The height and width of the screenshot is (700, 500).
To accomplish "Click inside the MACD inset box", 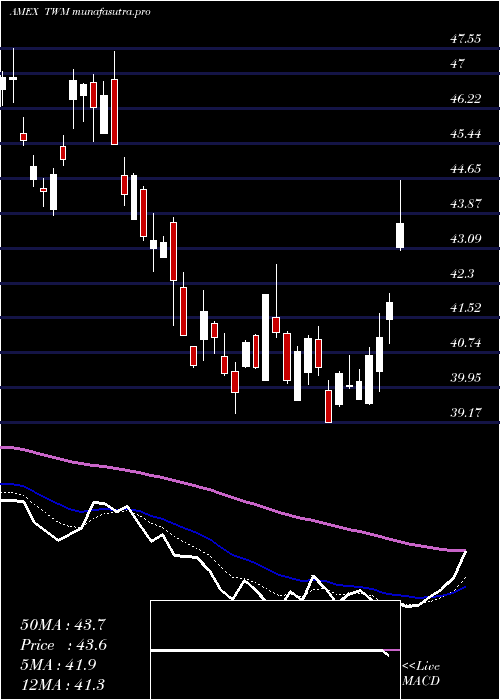I will pos(275,650).
